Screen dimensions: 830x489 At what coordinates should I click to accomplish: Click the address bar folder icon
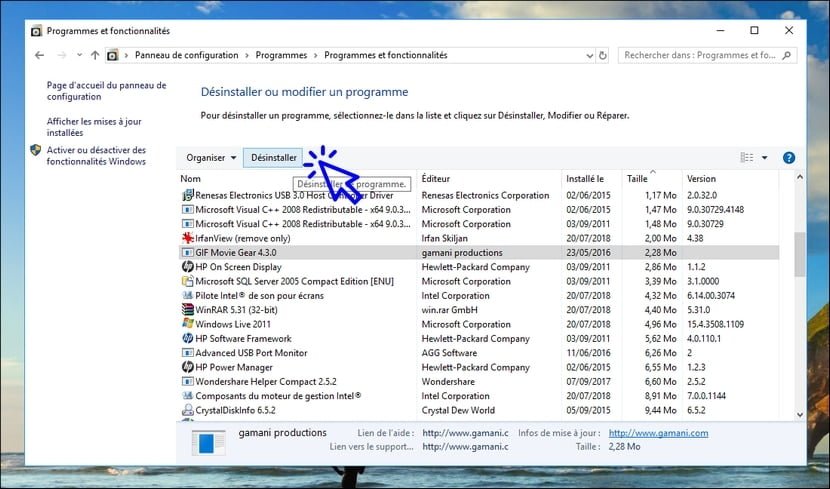pyautogui.click(x=112, y=55)
